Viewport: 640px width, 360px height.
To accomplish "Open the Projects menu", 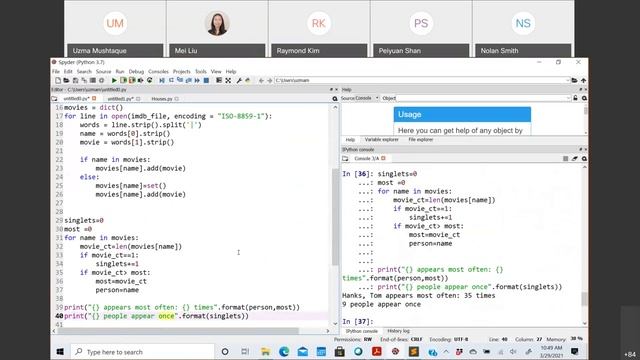I will [182, 71].
